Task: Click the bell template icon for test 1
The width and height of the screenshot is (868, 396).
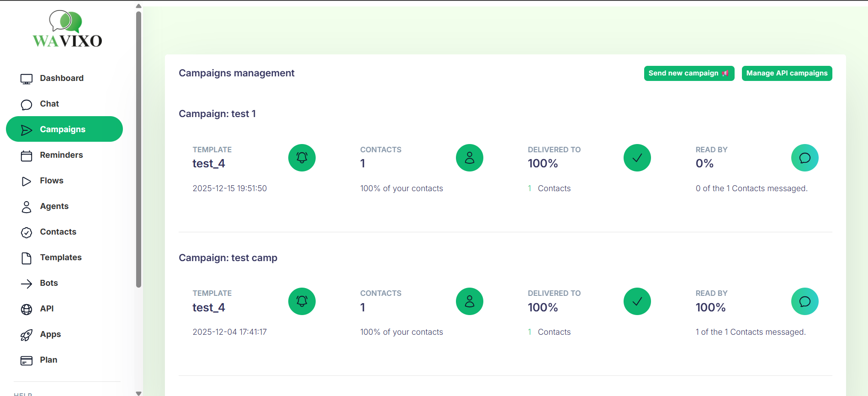Action: (x=302, y=158)
